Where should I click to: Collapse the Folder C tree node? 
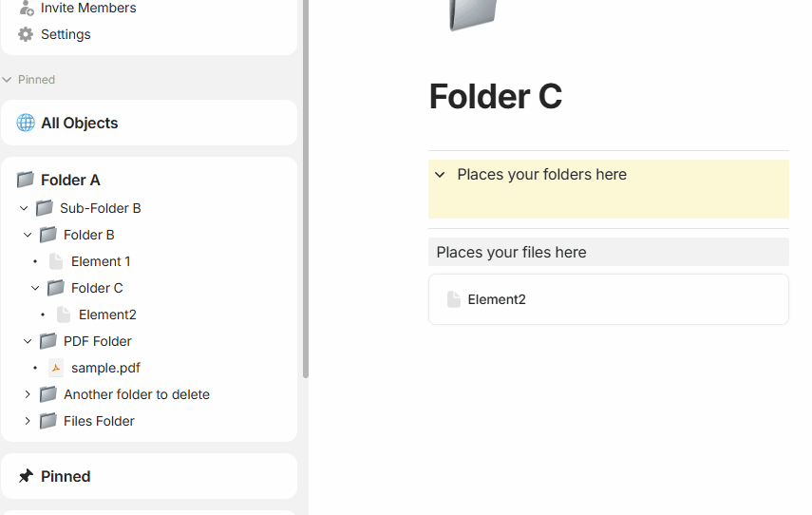coord(35,288)
